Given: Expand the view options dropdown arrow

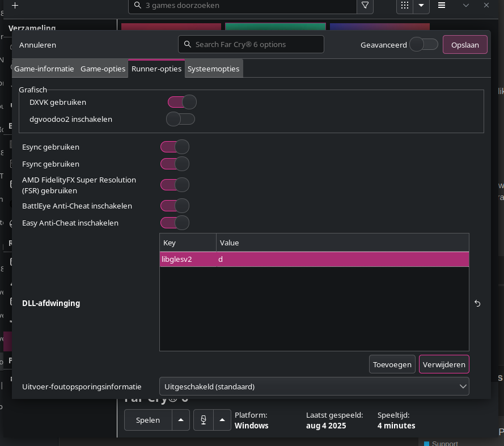Looking at the screenshot, I should click(x=421, y=6).
